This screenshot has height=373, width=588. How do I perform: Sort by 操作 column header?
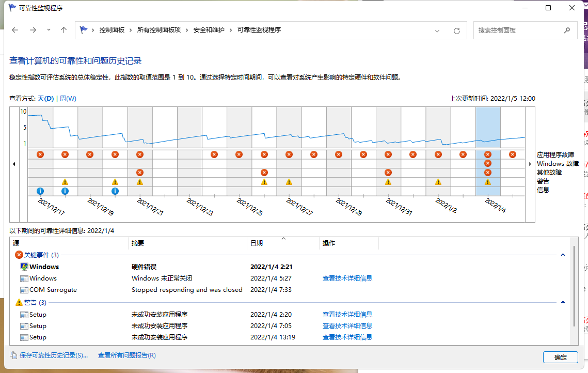point(349,243)
